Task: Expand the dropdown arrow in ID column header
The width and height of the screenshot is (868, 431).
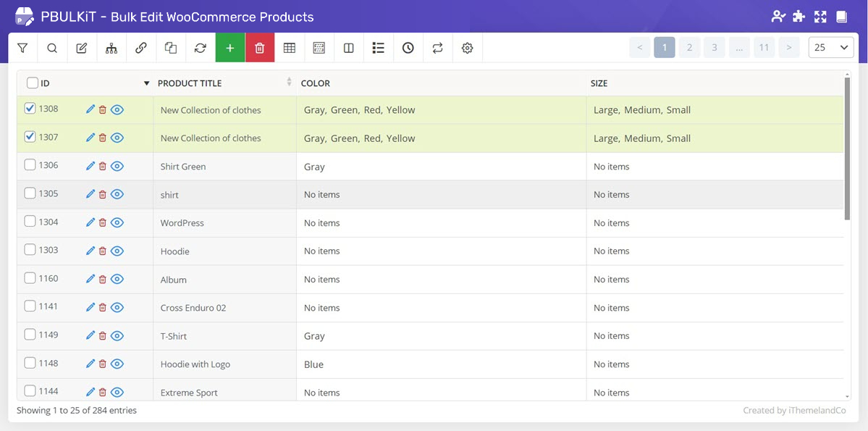Action: [x=147, y=83]
